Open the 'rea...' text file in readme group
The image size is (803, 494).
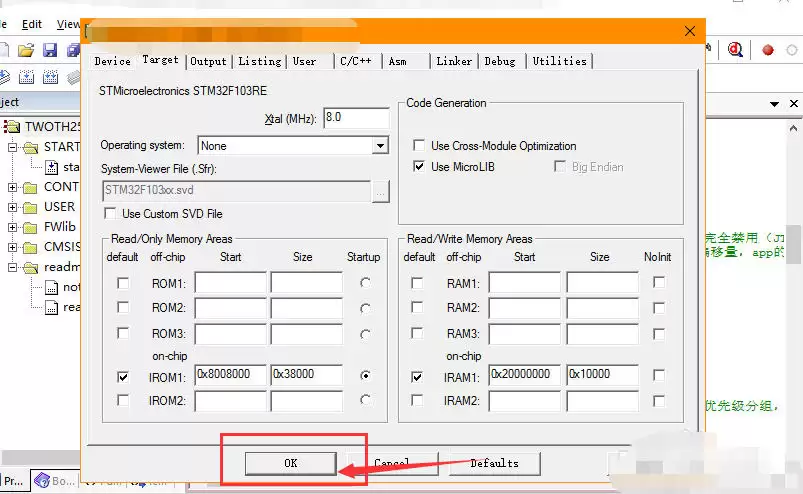point(52,307)
